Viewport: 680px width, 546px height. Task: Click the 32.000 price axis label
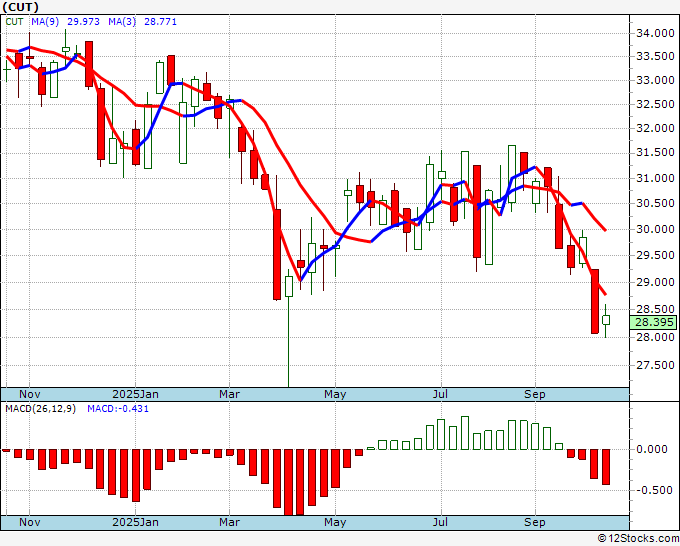655,128
